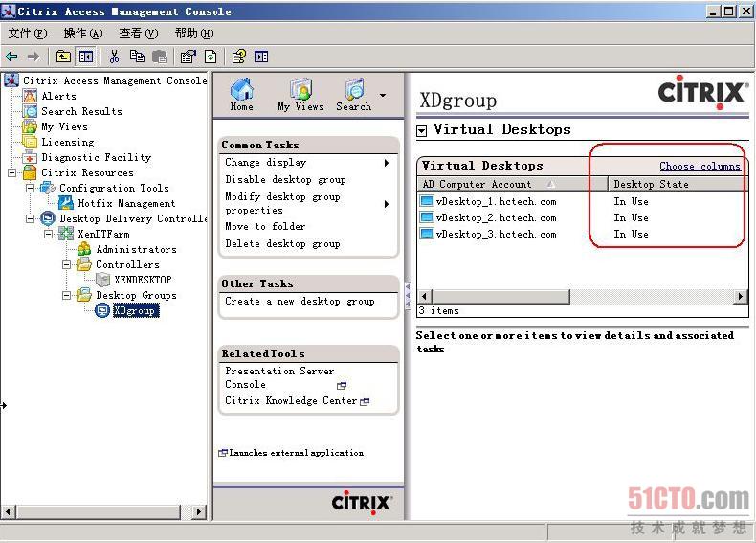Select the XDgroup desktop group node
The height and width of the screenshot is (543, 756).
coord(136,311)
